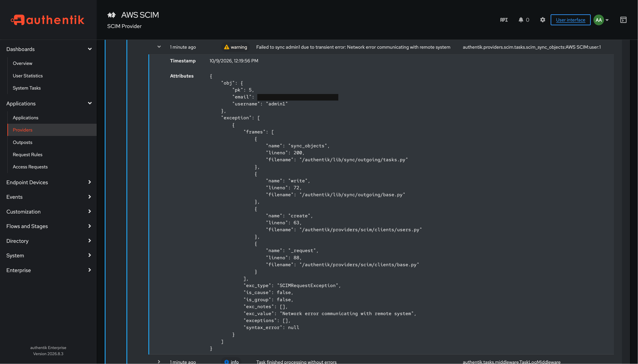Click the authentik logo
Screen dimensions: 638x364
(x=47, y=20)
